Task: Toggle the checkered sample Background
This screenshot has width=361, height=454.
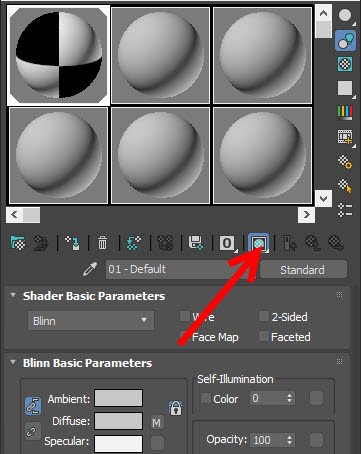Action: [x=345, y=64]
